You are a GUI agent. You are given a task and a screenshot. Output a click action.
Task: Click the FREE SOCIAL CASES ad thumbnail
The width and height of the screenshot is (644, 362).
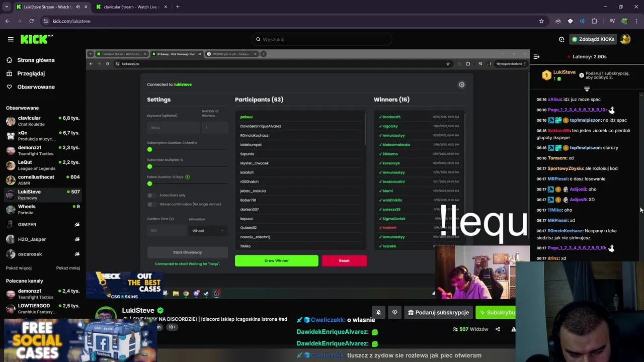click(x=80, y=341)
